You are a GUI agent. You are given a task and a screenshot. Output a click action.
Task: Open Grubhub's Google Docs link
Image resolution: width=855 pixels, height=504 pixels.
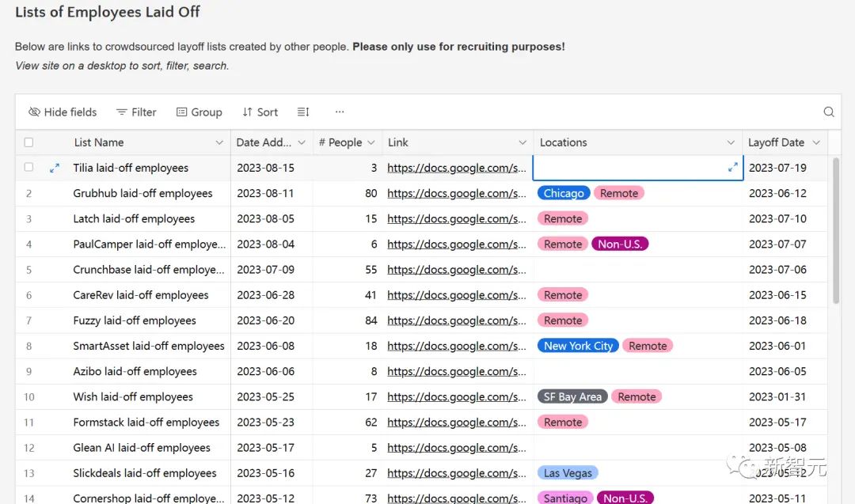pyautogui.click(x=456, y=193)
